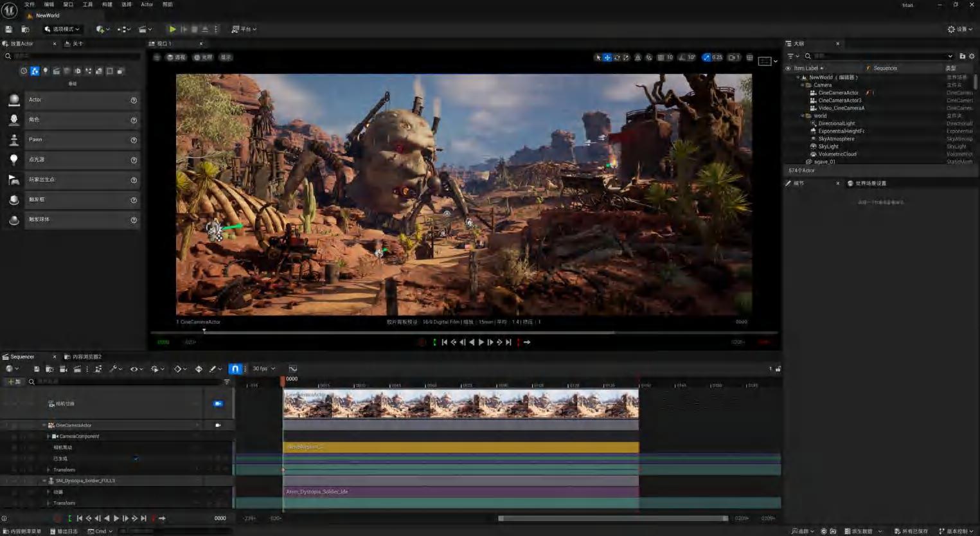Open the 窗口 menu
The width and height of the screenshot is (980, 536).
[x=68, y=4]
